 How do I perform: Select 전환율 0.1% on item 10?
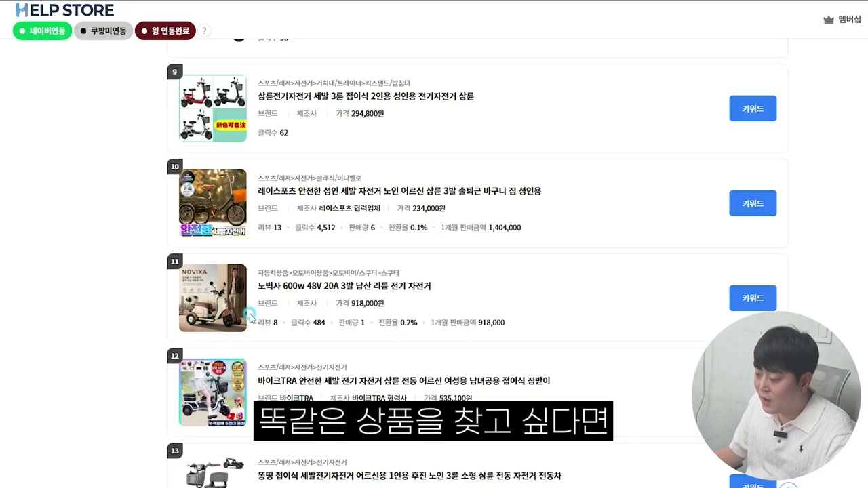pyautogui.click(x=408, y=228)
